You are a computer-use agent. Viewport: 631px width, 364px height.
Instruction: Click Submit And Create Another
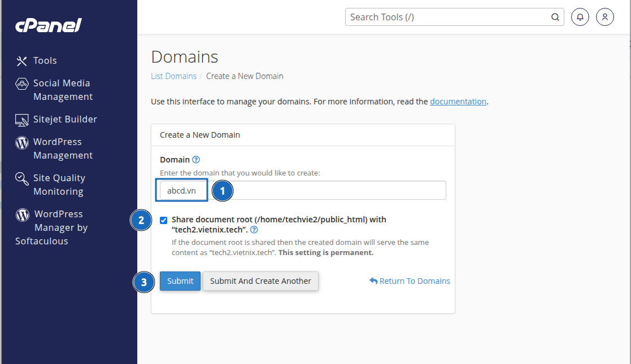(260, 281)
